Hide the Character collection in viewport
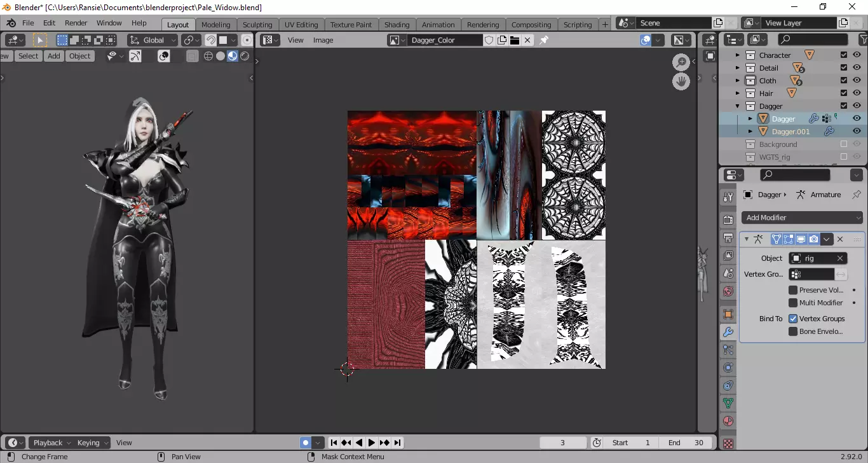 [x=857, y=55]
